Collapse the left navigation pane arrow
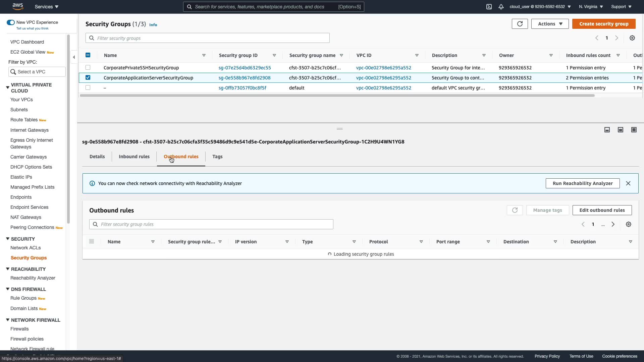Screen dimensions: 644x362 pyautogui.click(x=74, y=57)
